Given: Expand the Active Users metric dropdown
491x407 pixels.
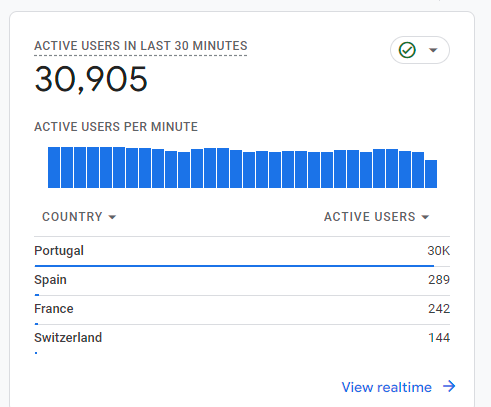Looking at the screenshot, I should pyautogui.click(x=377, y=217).
